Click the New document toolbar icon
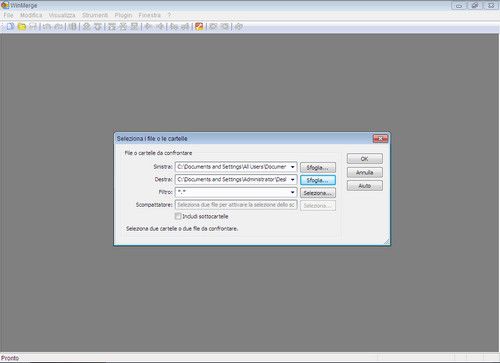 10,26
